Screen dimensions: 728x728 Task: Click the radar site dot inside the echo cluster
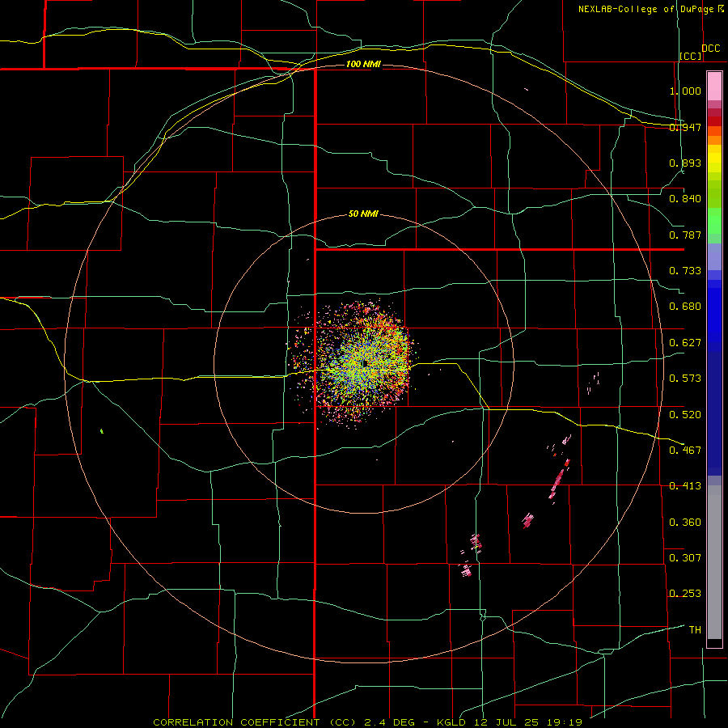366,363
